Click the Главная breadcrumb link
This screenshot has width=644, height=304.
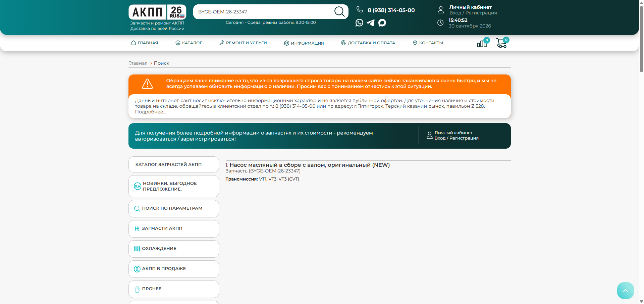point(138,63)
